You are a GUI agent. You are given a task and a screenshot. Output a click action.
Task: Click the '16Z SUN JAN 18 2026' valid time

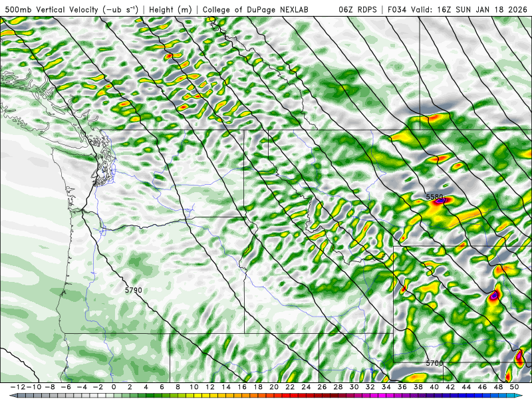pyautogui.click(x=482, y=9)
